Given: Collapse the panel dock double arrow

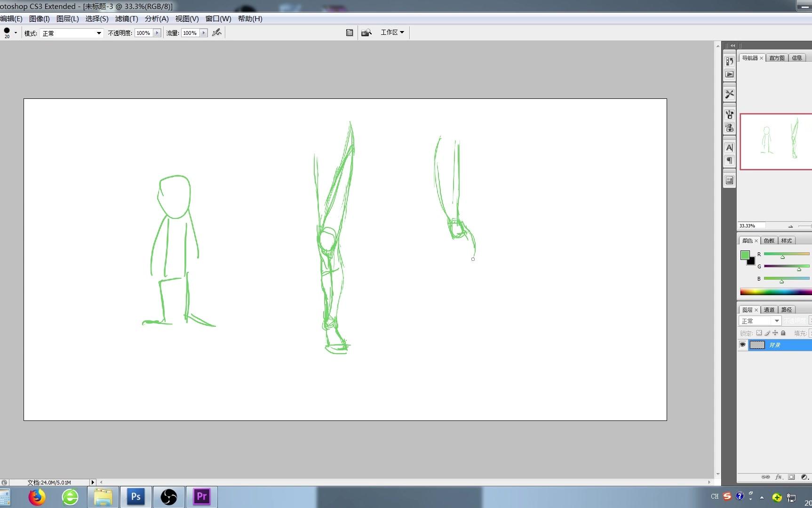Looking at the screenshot, I should [732, 46].
